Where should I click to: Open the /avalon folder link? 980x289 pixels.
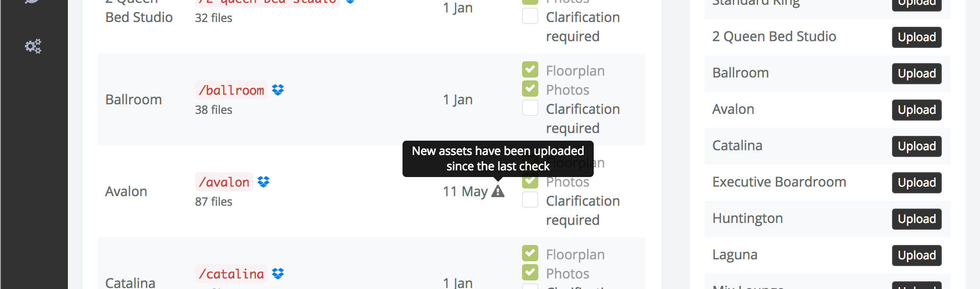point(224,182)
